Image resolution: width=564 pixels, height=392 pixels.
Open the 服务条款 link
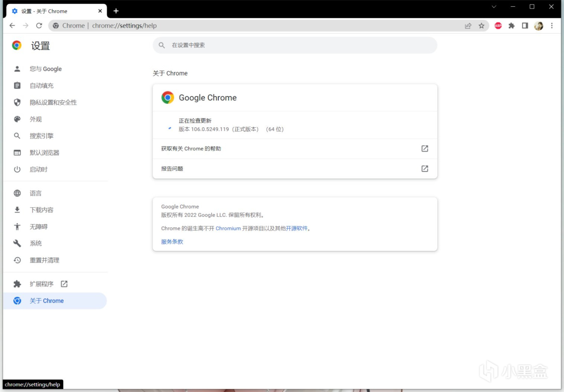172,241
